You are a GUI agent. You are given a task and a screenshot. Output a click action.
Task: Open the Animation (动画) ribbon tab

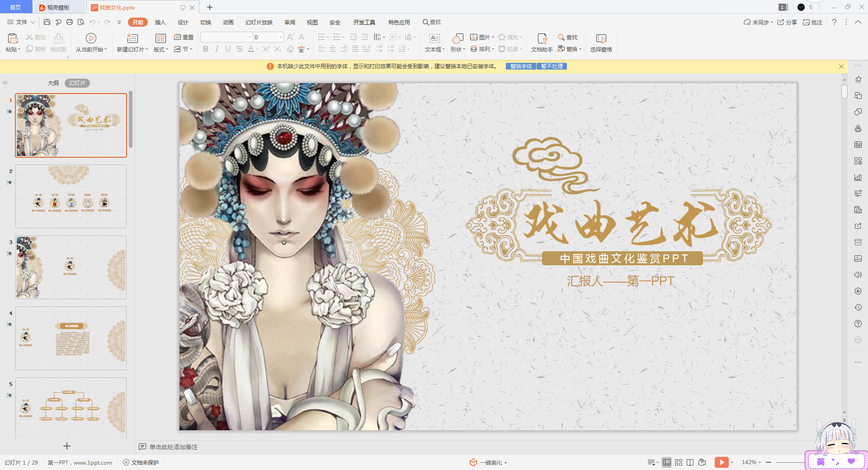coord(228,22)
